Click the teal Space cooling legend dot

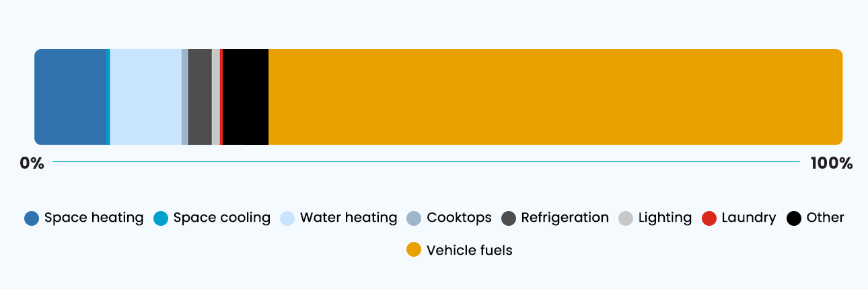(x=161, y=218)
